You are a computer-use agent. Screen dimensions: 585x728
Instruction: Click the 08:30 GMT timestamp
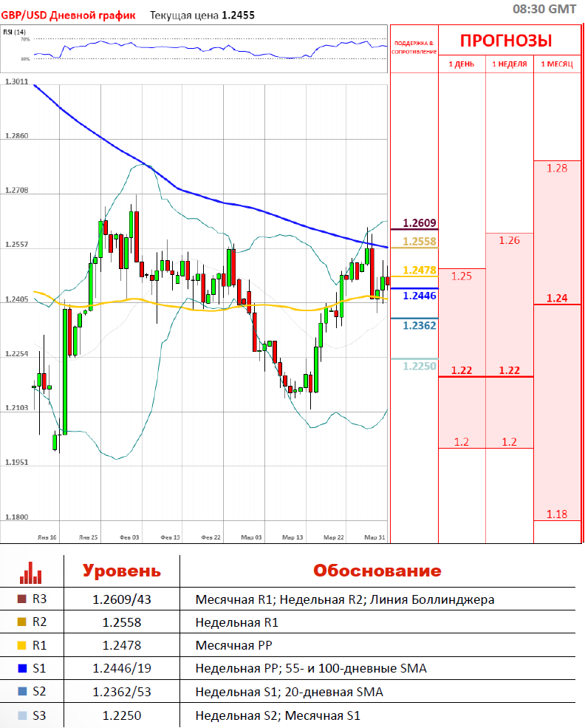tap(544, 9)
